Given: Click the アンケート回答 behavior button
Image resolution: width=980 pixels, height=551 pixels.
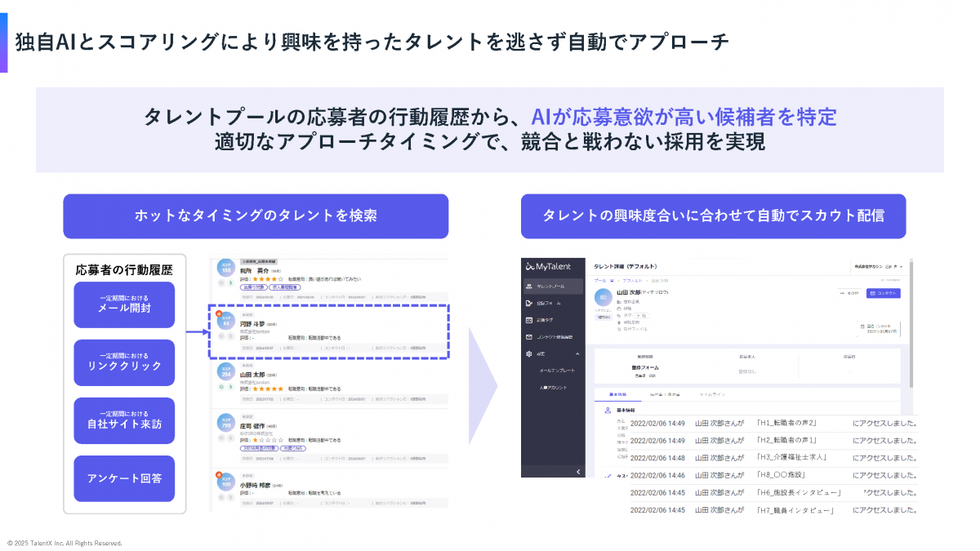Looking at the screenshot, I should pyautogui.click(x=124, y=478).
